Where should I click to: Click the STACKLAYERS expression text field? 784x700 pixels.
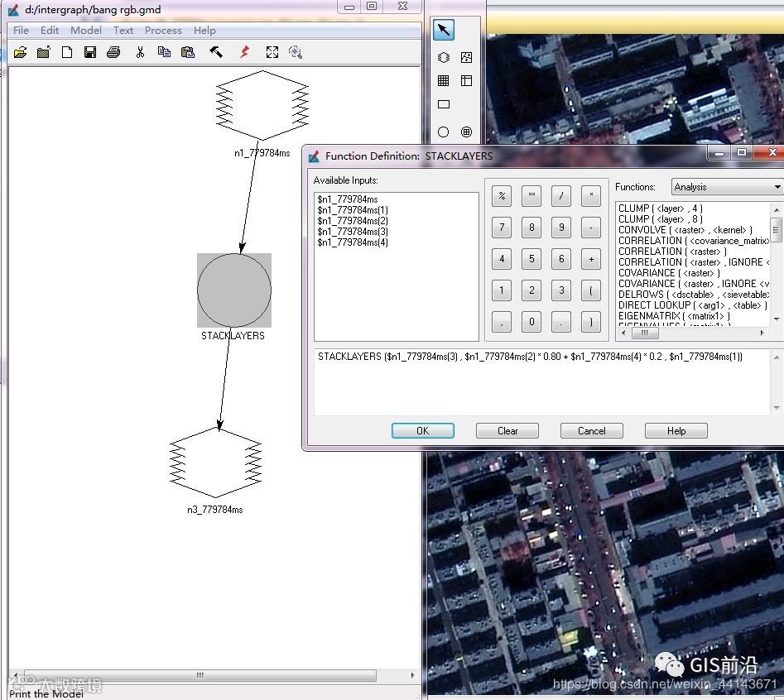542,382
